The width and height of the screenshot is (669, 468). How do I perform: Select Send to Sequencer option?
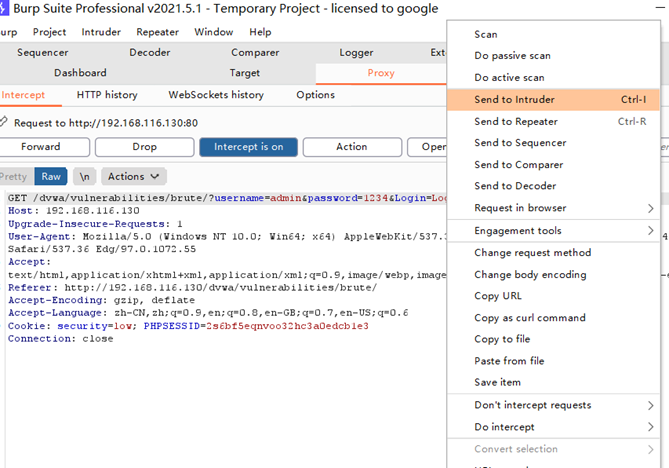553,143
